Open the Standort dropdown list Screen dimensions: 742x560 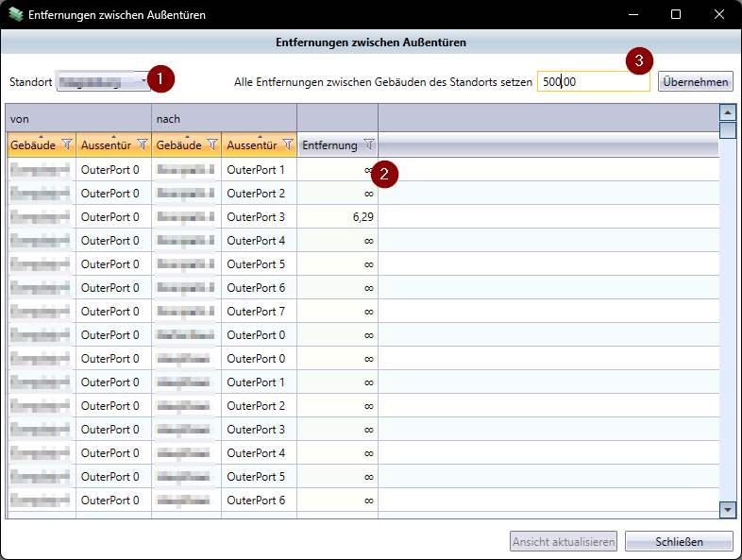pos(144,82)
